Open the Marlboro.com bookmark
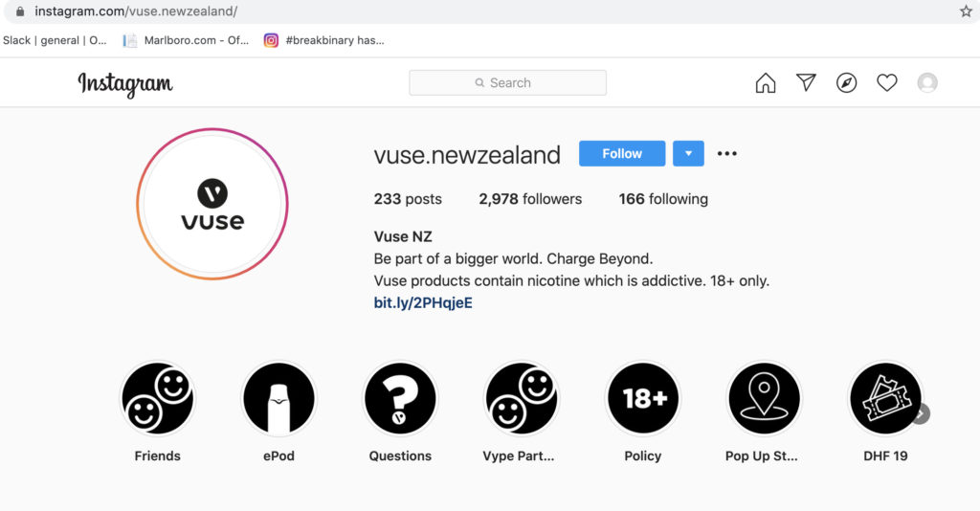 pos(187,40)
